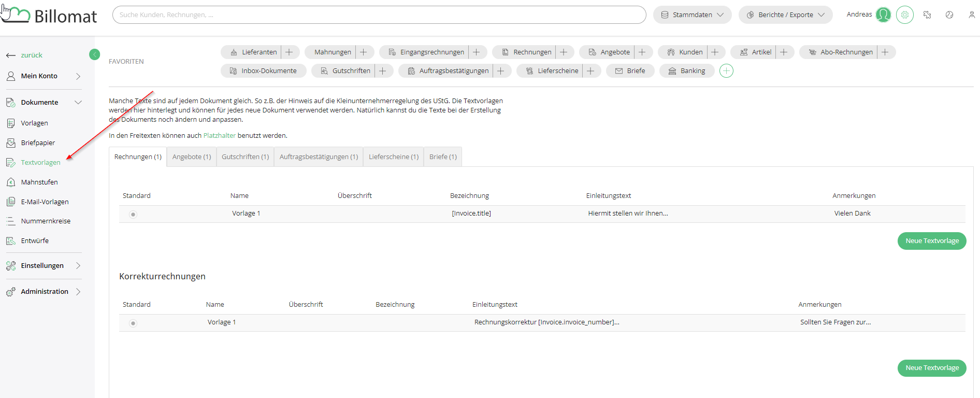Click the Nummernkreise sidebar icon
The height and width of the screenshot is (398, 980).
(11, 221)
